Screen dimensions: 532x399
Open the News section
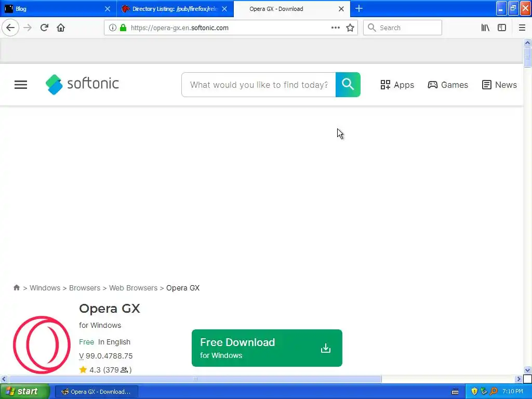coord(499,85)
